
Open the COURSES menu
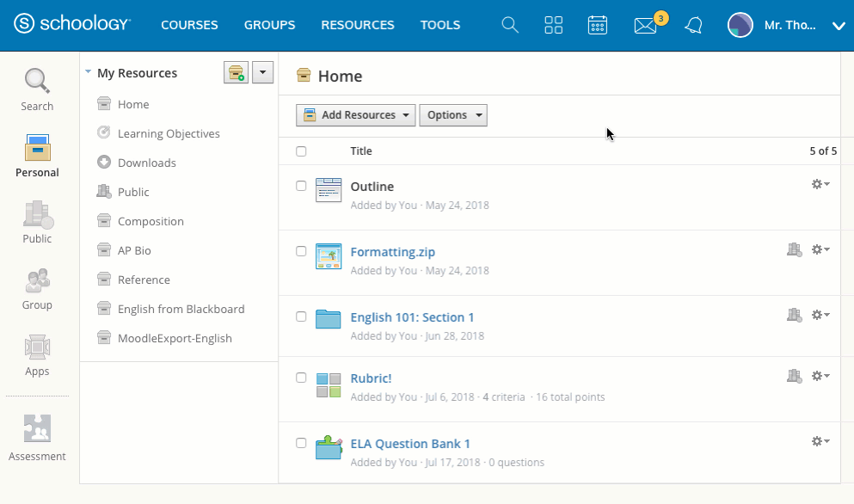(189, 26)
